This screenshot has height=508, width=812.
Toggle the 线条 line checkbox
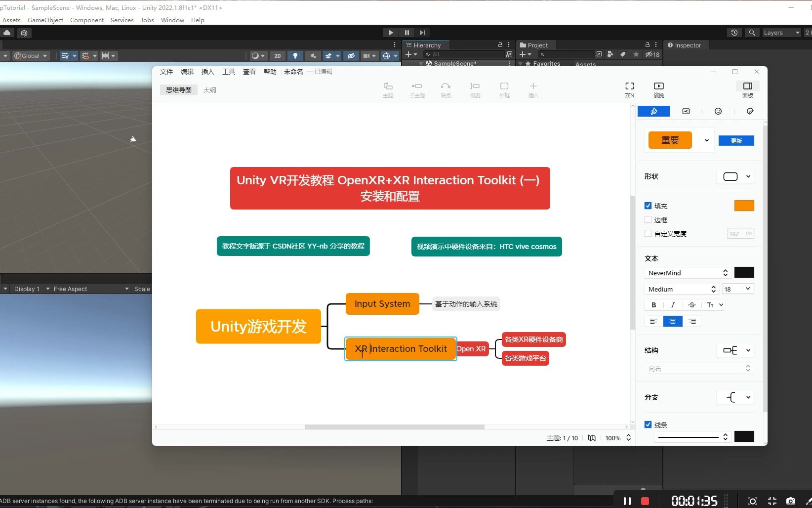648,424
